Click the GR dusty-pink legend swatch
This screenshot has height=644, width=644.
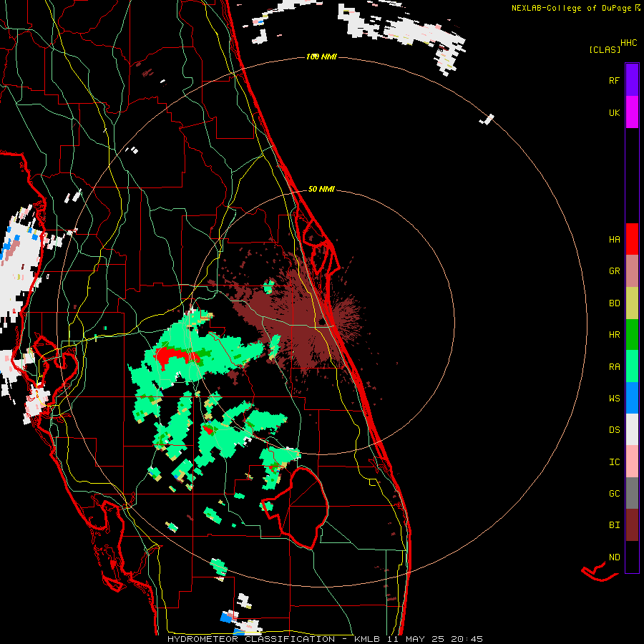coord(632,271)
